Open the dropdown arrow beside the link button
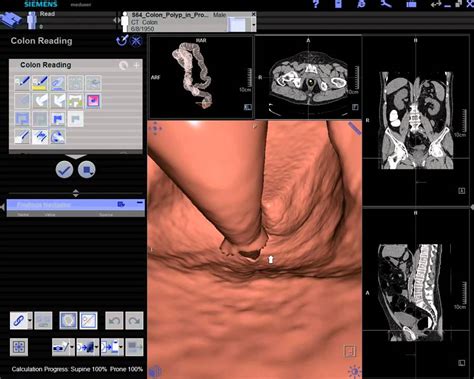Screen dimensions: 474x379 30,321
